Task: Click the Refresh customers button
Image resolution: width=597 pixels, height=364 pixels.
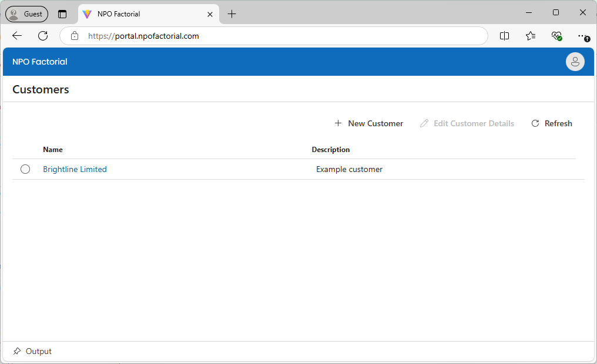Action: (551, 123)
